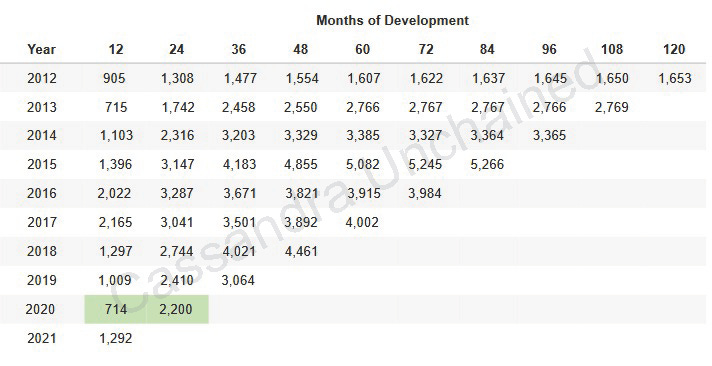Click the '60' months column header
712x366 pixels.
(x=362, y=49)
